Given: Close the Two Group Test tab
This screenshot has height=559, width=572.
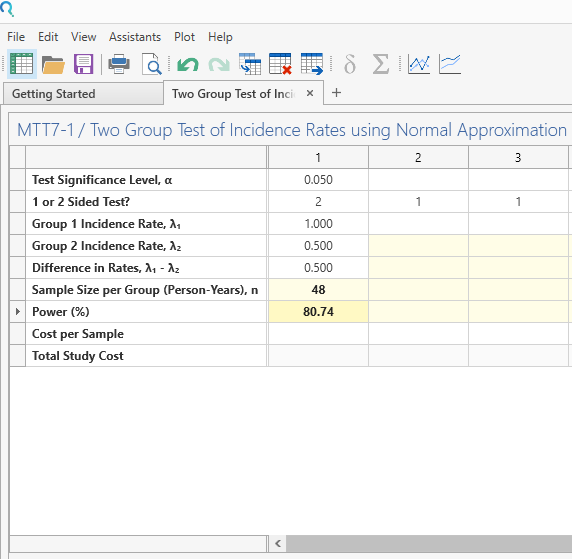Looking at the screenshot, I should pyautogui.click(x=310, y=93).
